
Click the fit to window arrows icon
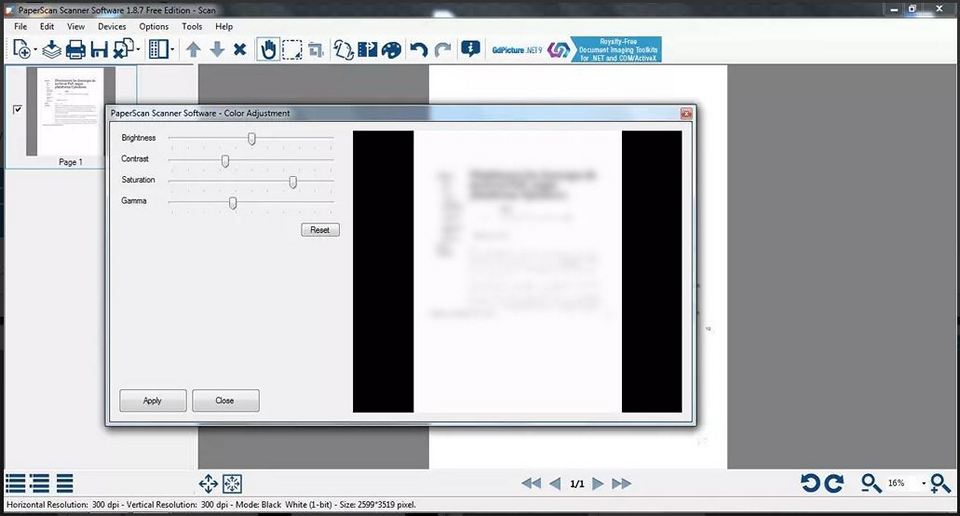coord(208,484)
